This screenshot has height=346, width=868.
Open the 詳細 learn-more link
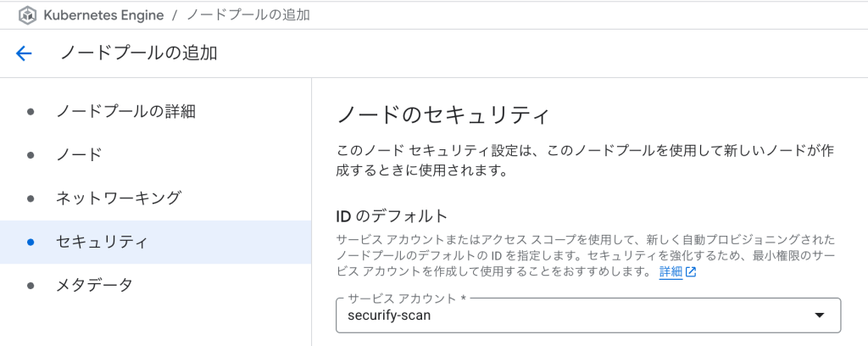click(670, 272)
